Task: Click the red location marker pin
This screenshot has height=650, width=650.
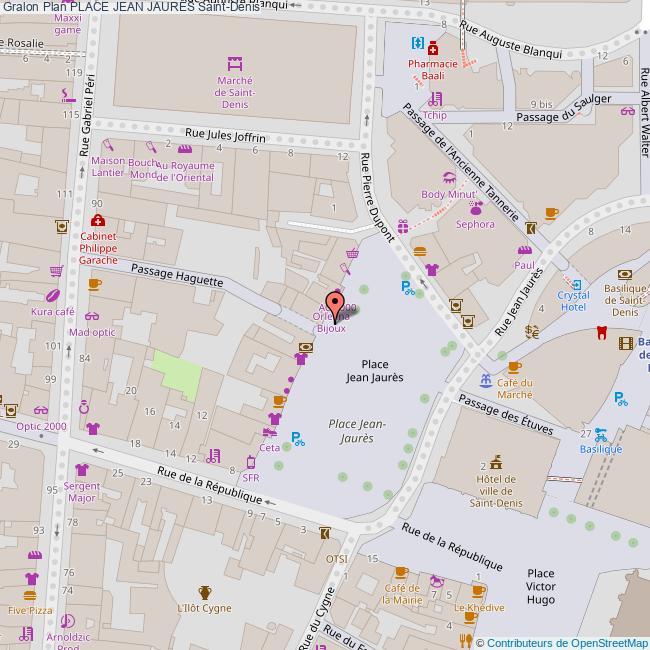Action: 335,303
